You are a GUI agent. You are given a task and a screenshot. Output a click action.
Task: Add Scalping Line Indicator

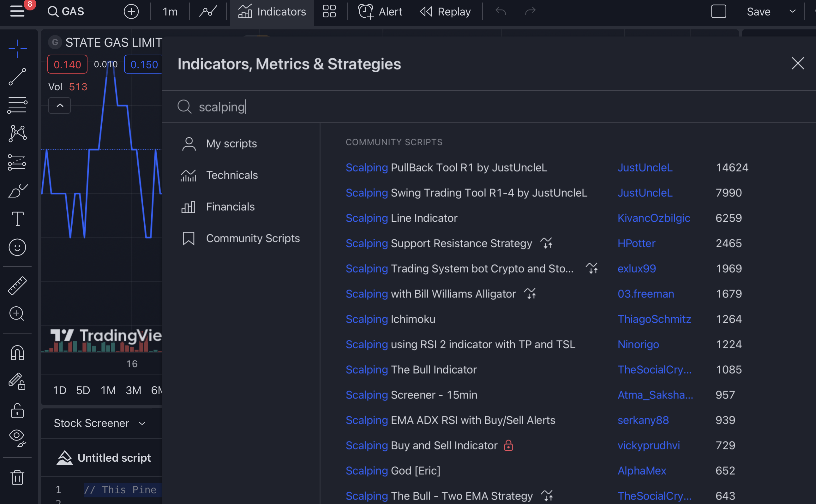pos(401,218)
